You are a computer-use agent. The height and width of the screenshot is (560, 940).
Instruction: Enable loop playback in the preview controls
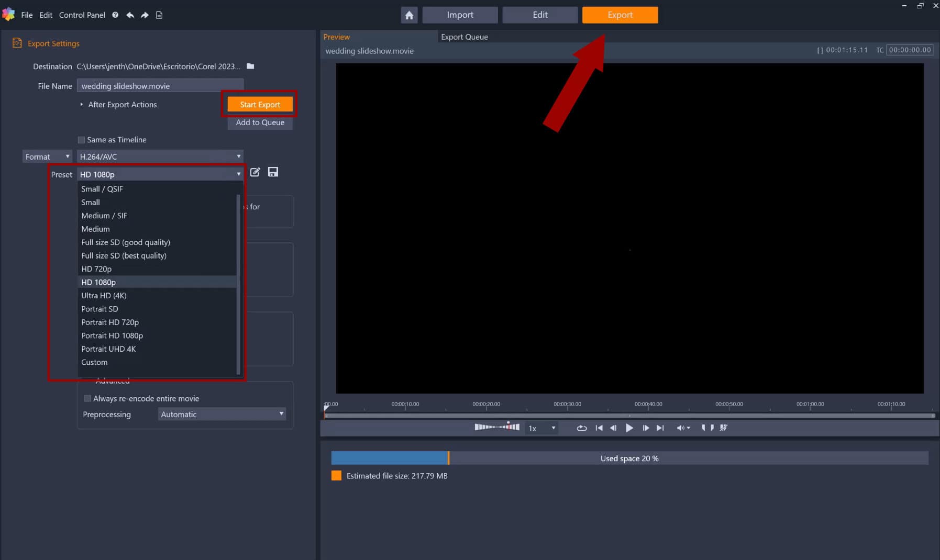[581, 428]
